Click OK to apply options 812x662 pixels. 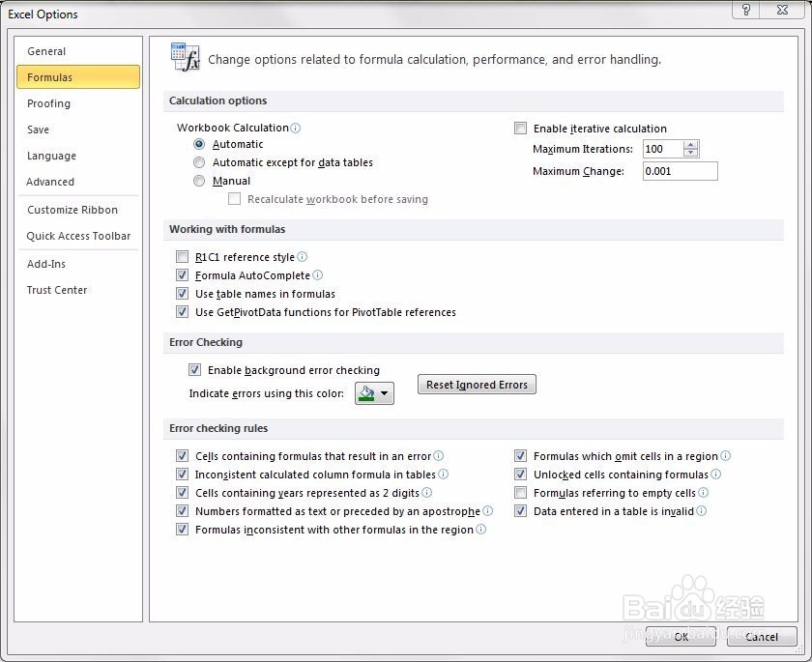[x=681, y=637]
